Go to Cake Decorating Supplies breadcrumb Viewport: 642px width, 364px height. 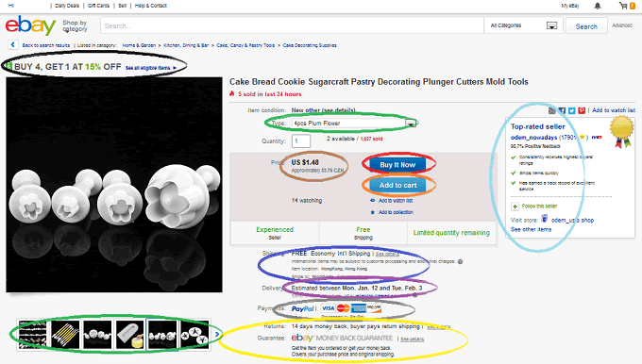click(x=310, y=45)
